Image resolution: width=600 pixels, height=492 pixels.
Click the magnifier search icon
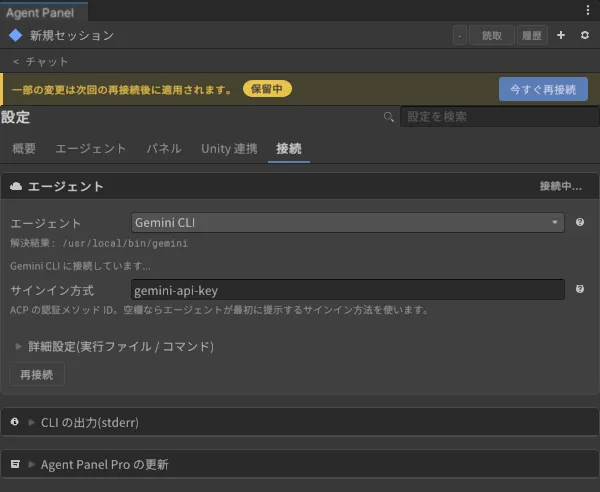pyautogui.click(x=388, y=117)
